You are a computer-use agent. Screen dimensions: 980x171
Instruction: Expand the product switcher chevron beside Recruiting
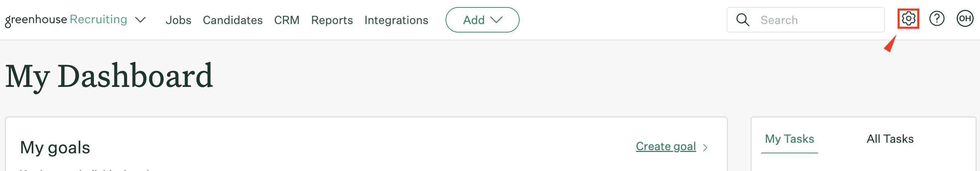coord(140,20)
